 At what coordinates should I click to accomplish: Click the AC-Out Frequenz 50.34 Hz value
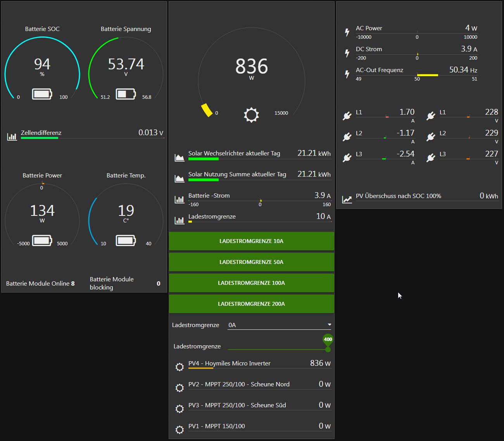tap(463, 70)
